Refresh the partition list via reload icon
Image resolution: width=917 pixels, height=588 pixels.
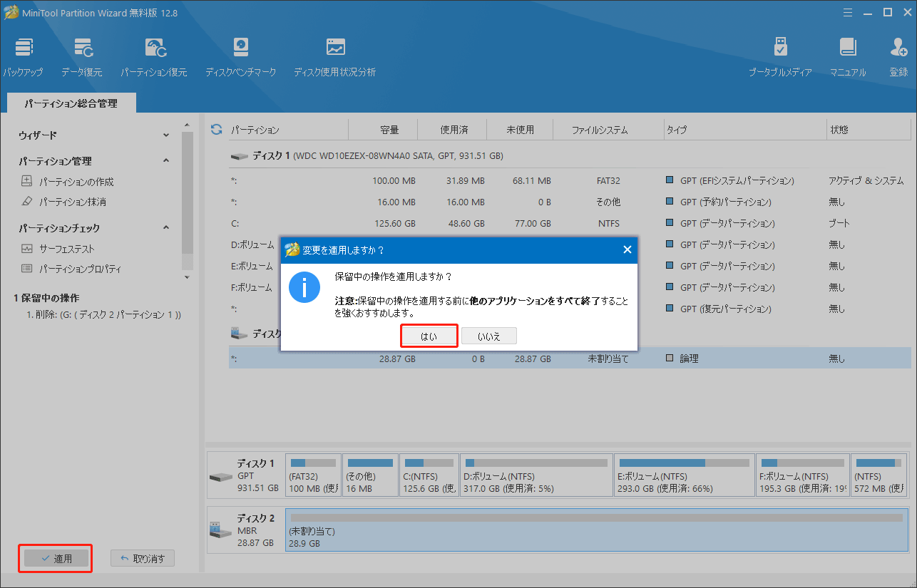[x=216, y=130]
